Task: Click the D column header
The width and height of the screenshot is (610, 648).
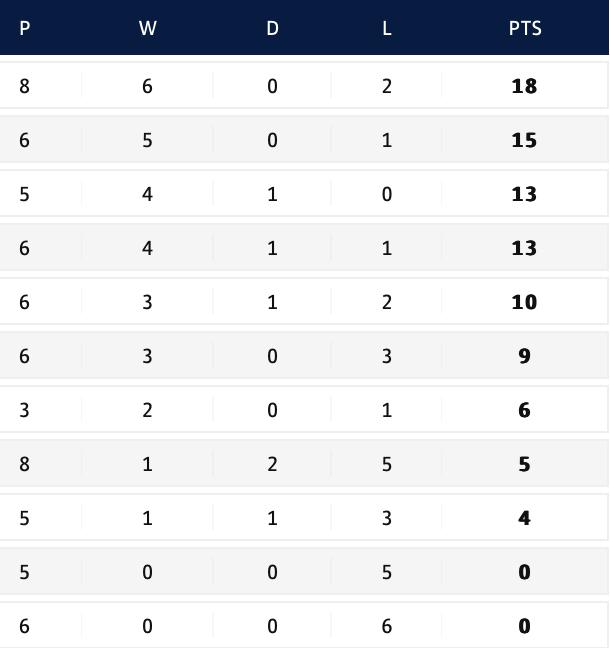Action: tap(272, 29)
